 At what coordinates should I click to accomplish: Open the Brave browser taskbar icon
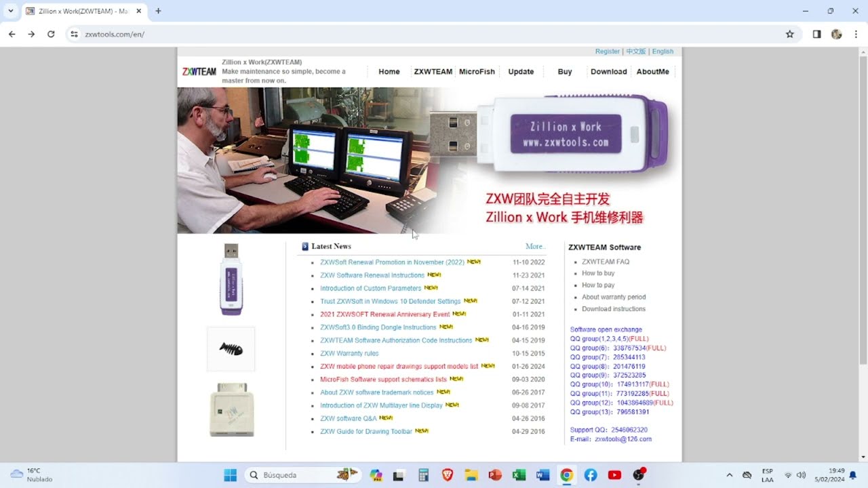[x=448, y=475]
